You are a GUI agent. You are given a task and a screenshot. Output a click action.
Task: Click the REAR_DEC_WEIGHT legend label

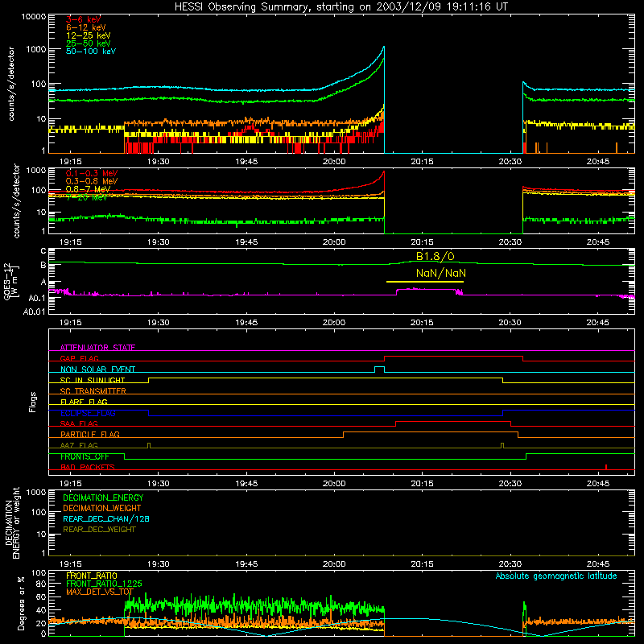click(99, 530)
